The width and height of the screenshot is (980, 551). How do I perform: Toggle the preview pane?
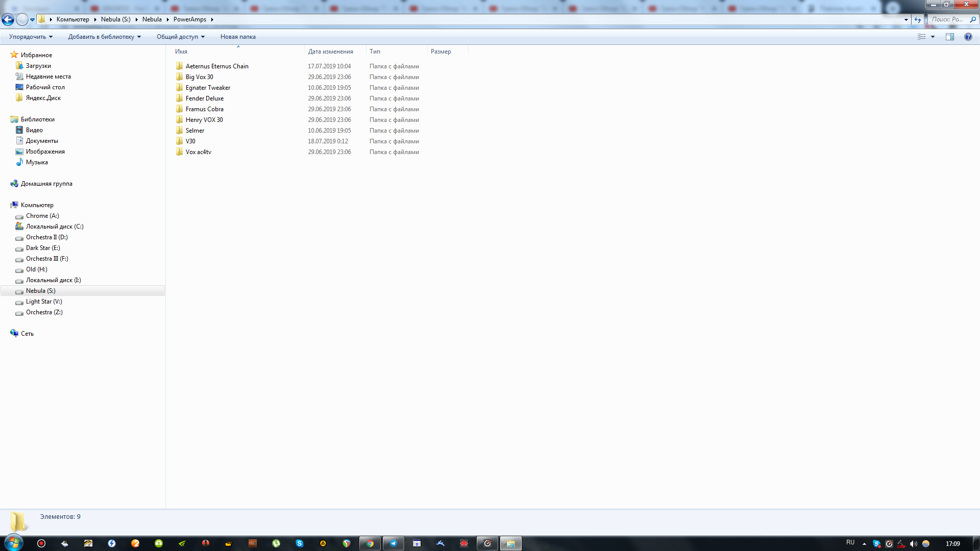[x=950, y=37]
